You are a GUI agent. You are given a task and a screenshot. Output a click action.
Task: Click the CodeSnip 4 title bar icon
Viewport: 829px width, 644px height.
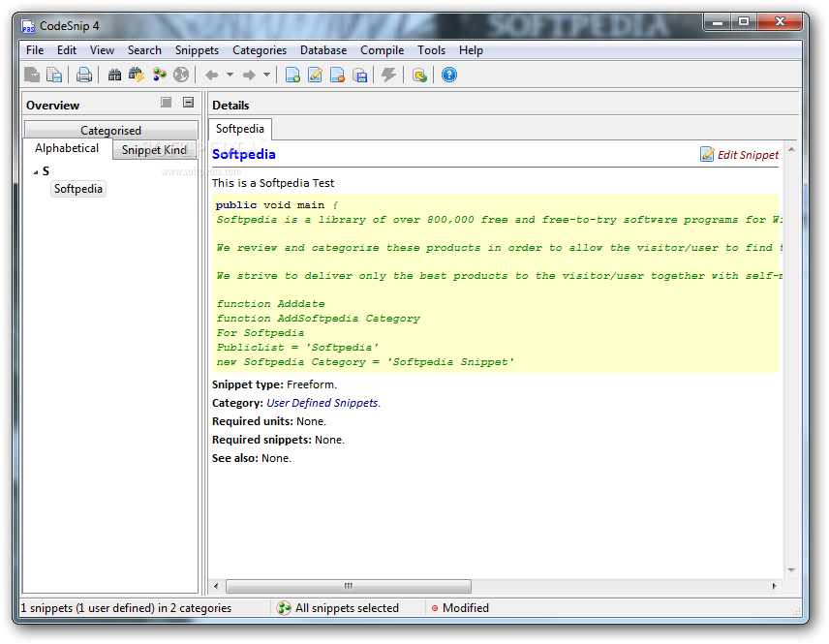pyautogui.click(x=28, y=26)
